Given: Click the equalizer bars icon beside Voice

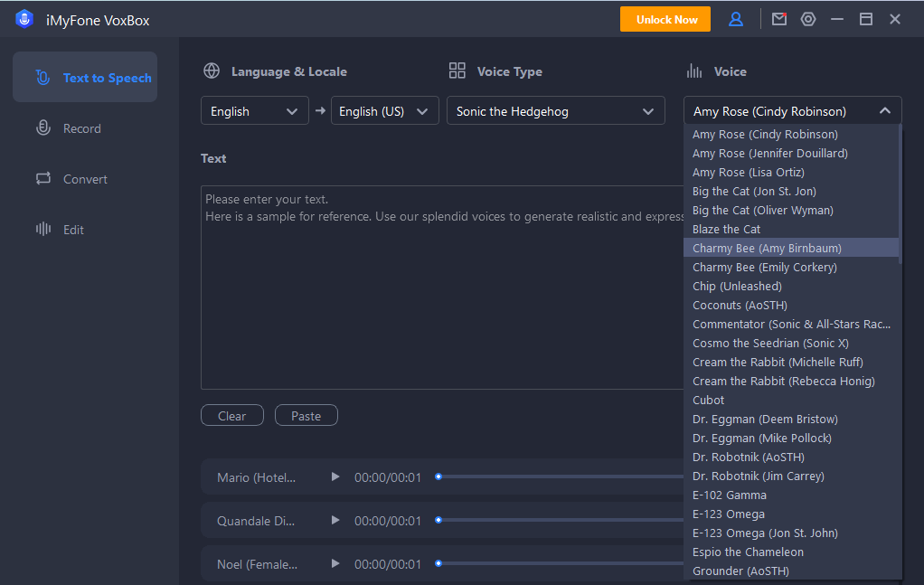Looking at the screenshot, I should pos(694,71).
